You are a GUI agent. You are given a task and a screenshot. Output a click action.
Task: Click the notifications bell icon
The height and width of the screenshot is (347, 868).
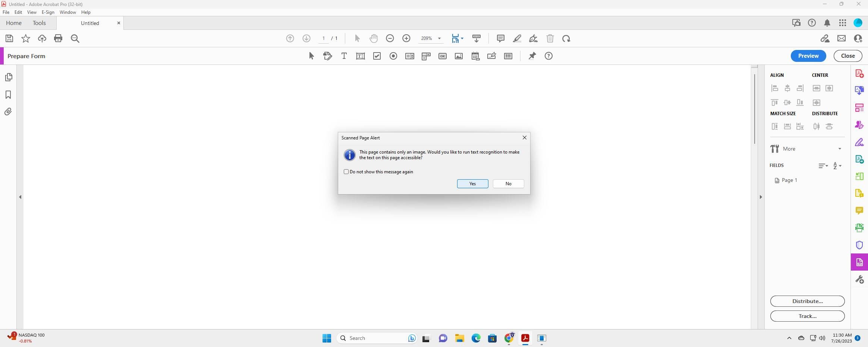click(x=827, y=23)
